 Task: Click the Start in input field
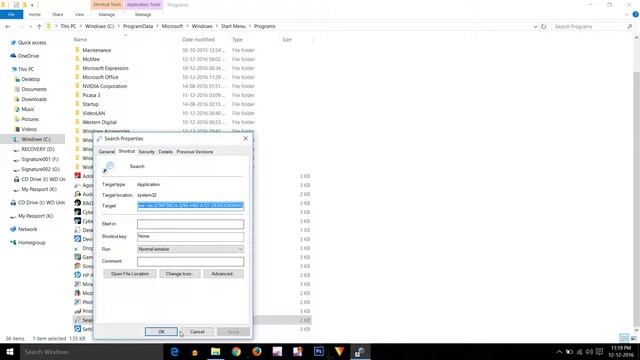(190, 224)
